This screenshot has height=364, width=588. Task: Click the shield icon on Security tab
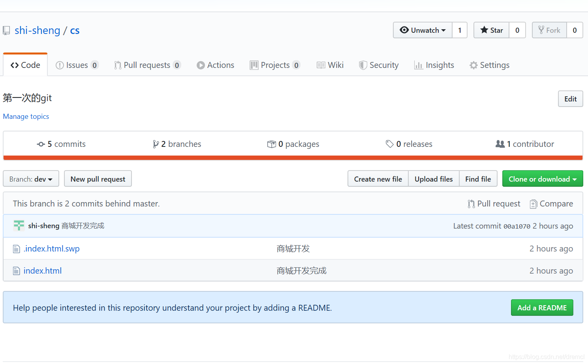click(x=363, y=65)
